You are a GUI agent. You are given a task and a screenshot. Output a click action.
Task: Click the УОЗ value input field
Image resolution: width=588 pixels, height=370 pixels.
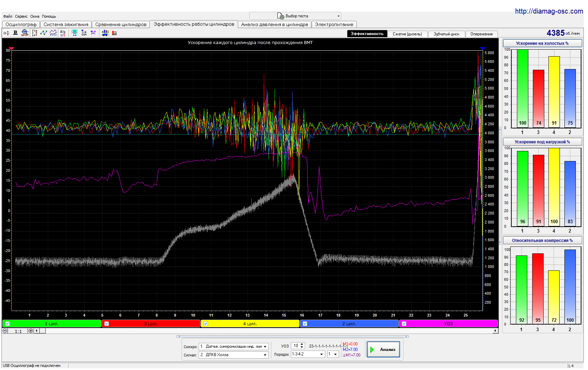pyautogui.click(x=295, y=346)
